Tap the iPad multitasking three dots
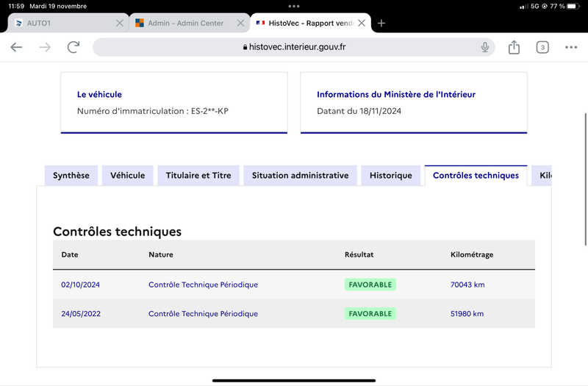This screenshot has width=588, height=386. coord(294,6)
